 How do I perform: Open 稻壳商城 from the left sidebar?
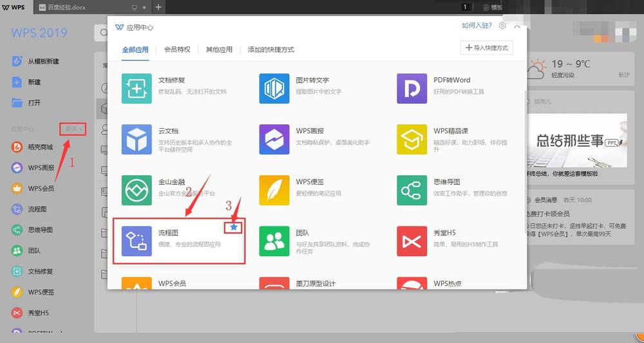32,147
